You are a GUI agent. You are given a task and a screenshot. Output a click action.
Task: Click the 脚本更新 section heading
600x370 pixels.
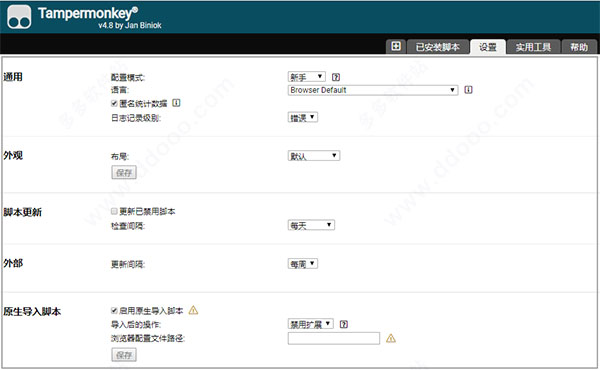pyautogui.click(x=22, y=212)
